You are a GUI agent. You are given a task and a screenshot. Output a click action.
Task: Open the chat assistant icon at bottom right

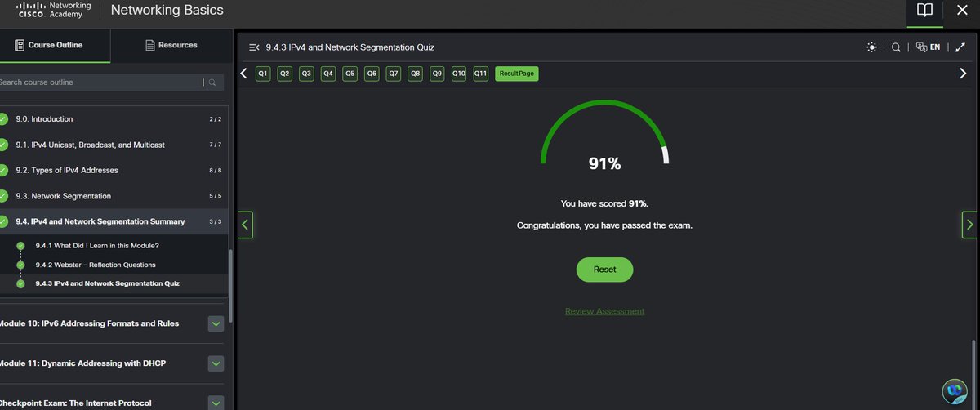pyautogui.click(x=954, y=391)
